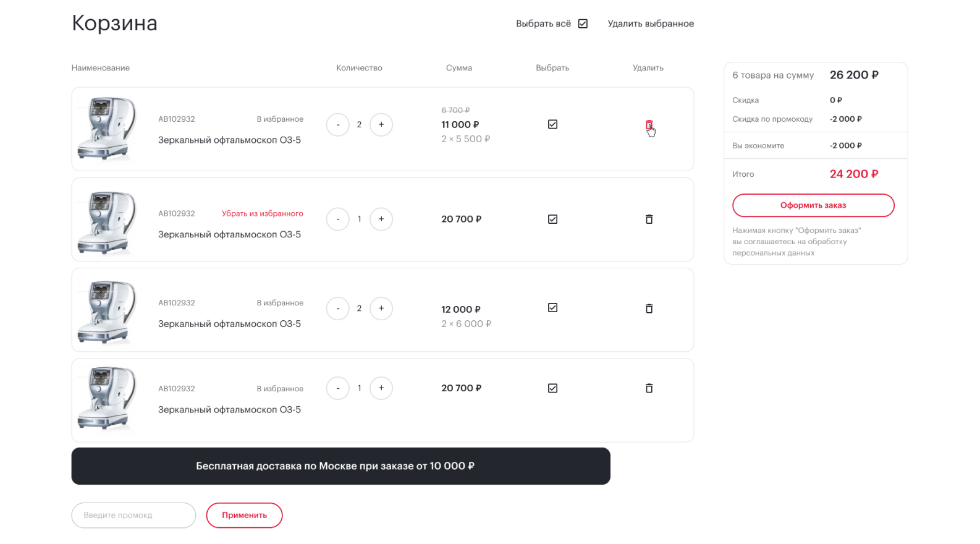Add the 11 000 ₽ item to 'В избранное'
The height and width of the screenshot is (544, 980).
click(280, 119)
